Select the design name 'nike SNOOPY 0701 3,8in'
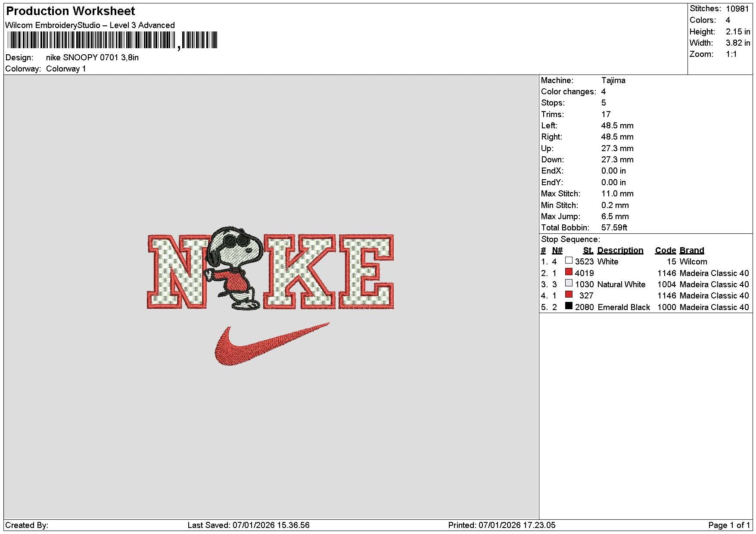 tap(92, 57)
